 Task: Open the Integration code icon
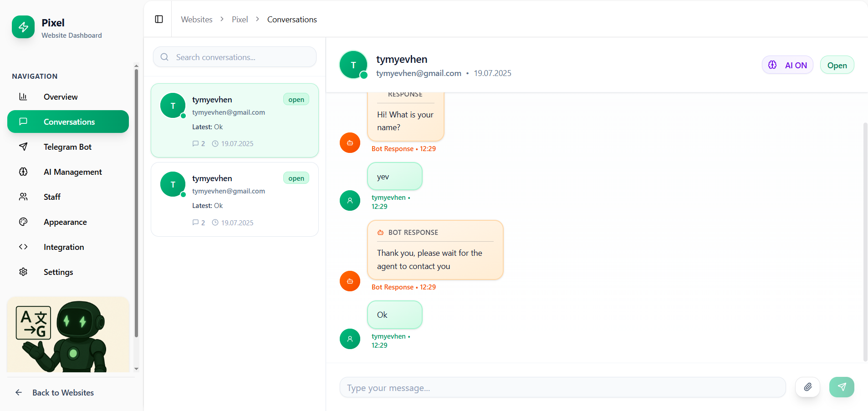click(23, 247)
